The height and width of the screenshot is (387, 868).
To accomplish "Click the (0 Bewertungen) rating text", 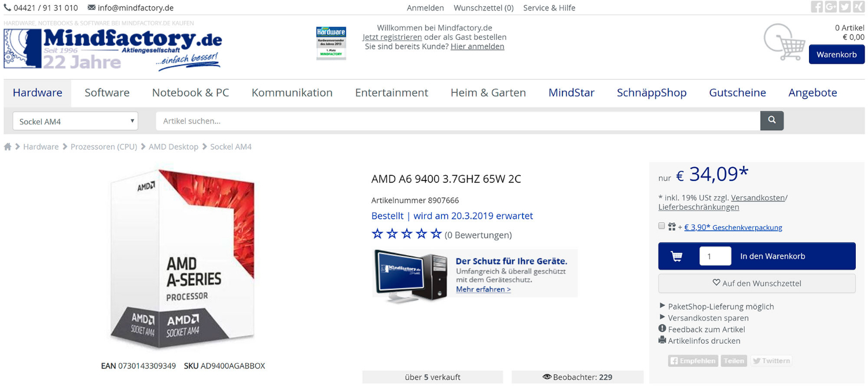I will [x=478, y=235].
